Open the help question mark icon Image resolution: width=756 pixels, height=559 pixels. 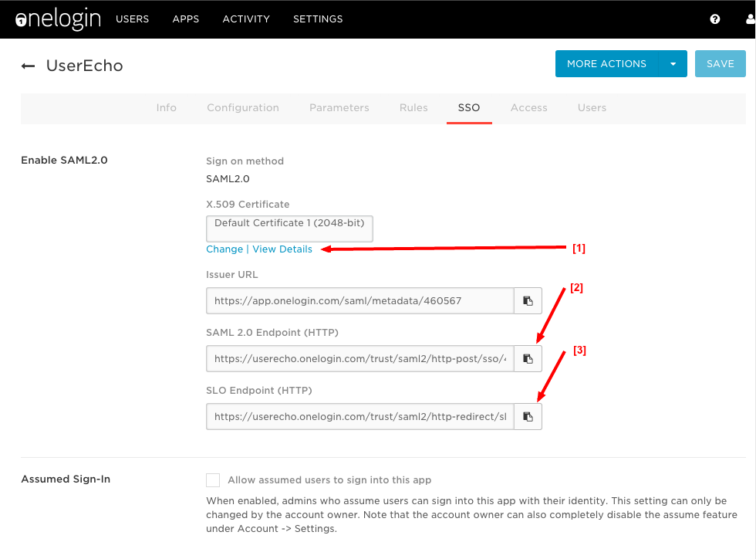coord(715,19)
